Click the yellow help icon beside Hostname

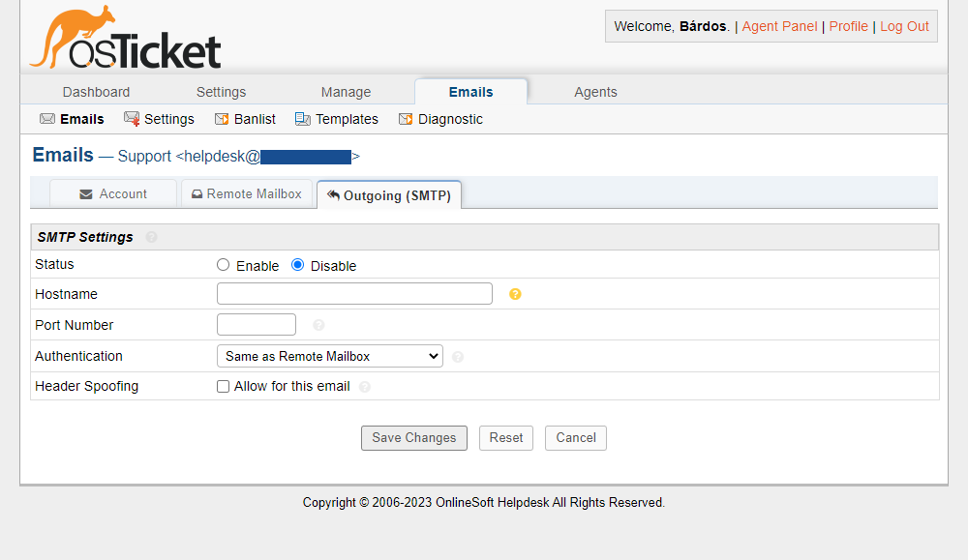515,294
